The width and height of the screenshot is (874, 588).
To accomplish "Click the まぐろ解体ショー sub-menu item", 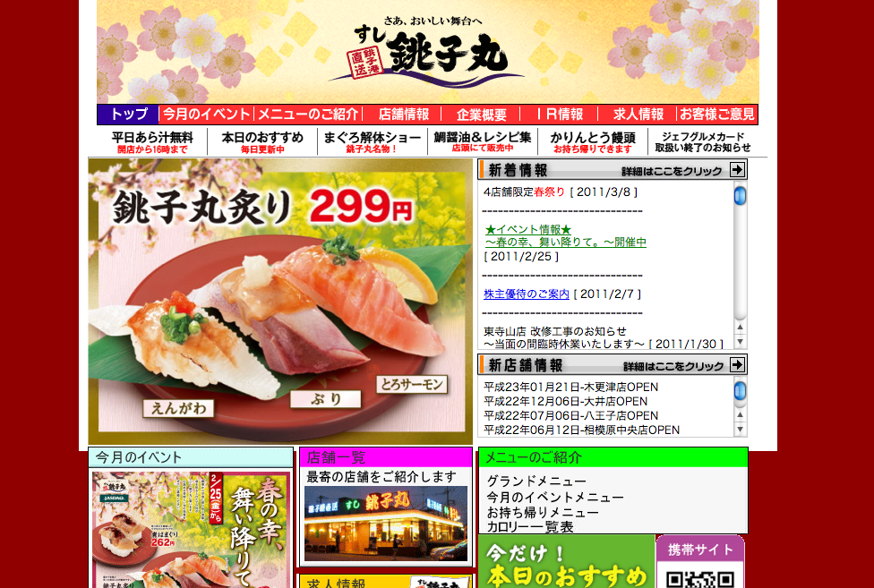I will (372, 142).
